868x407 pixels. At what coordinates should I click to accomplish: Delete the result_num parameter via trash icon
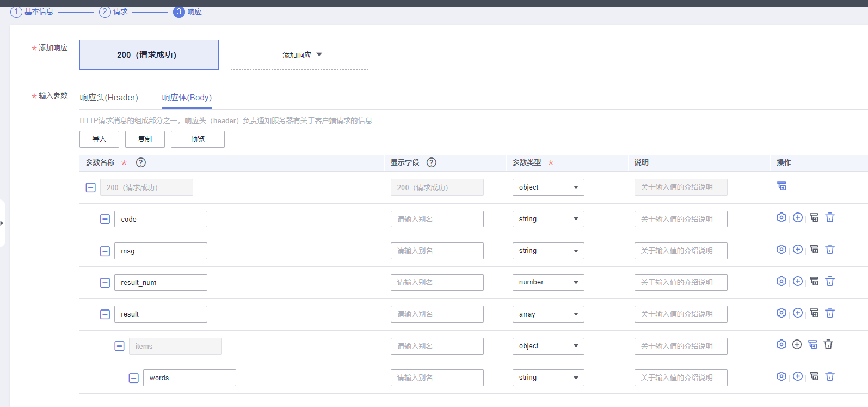click(830, 281)
